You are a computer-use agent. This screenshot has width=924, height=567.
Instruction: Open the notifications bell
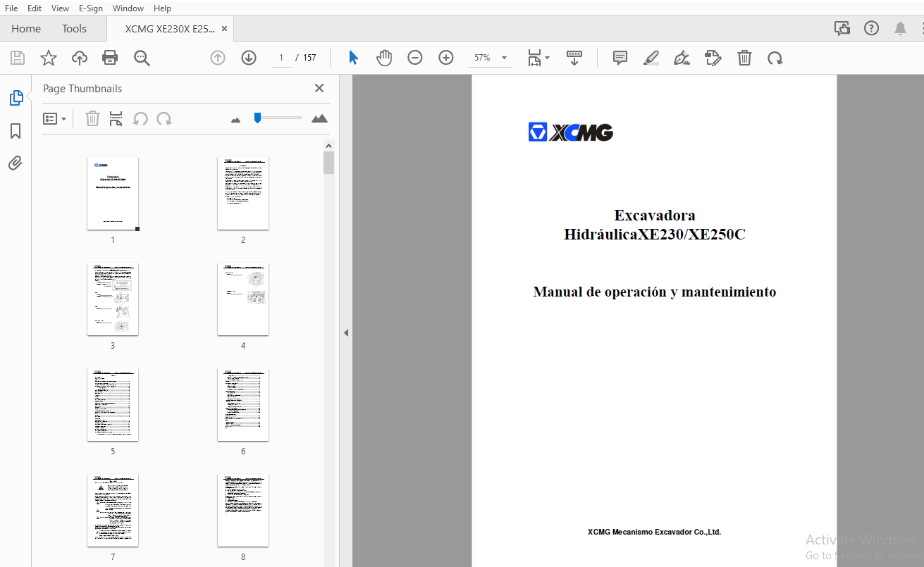coord(901,28)
